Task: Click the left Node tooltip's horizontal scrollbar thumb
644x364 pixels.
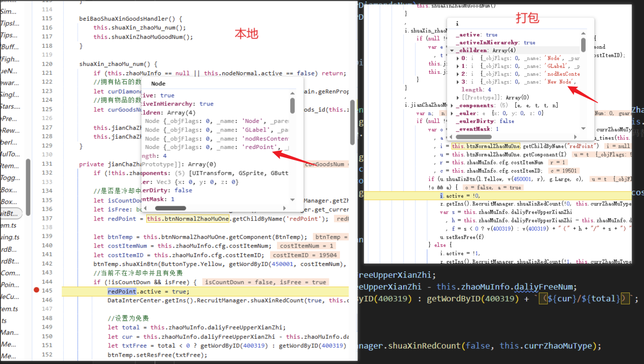Action: click(x=171, y=208)
